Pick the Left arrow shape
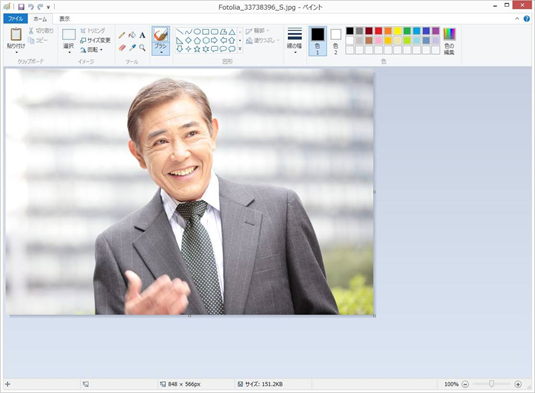This screenshot has height=393, width=535. 223,41
